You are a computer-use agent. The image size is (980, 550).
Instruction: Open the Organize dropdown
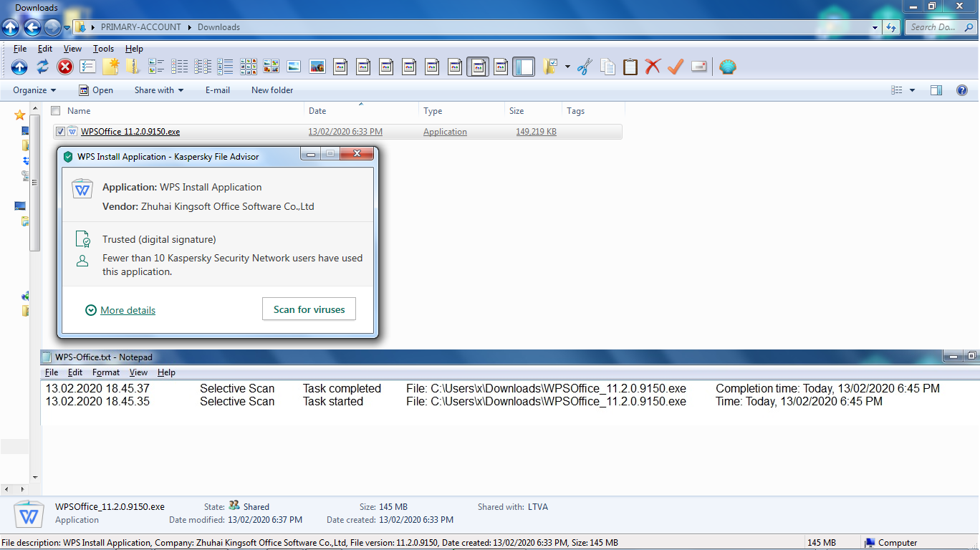click(x=34, y=90)
